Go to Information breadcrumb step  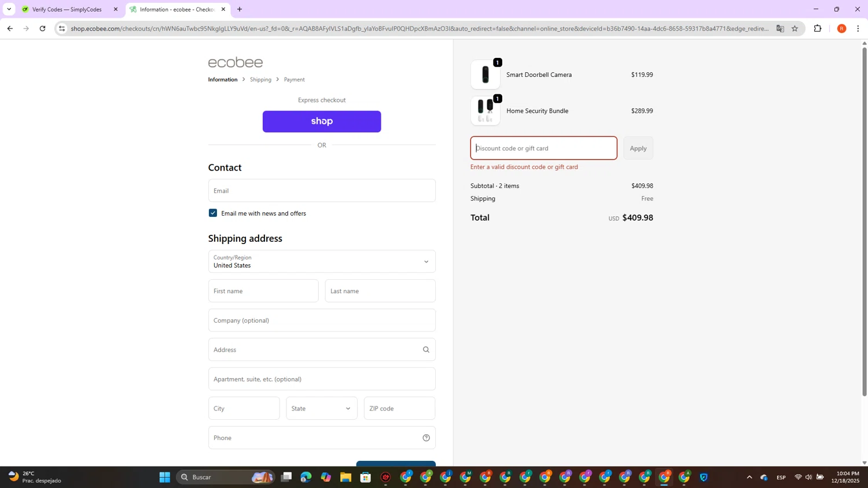(x=223, y=79)
